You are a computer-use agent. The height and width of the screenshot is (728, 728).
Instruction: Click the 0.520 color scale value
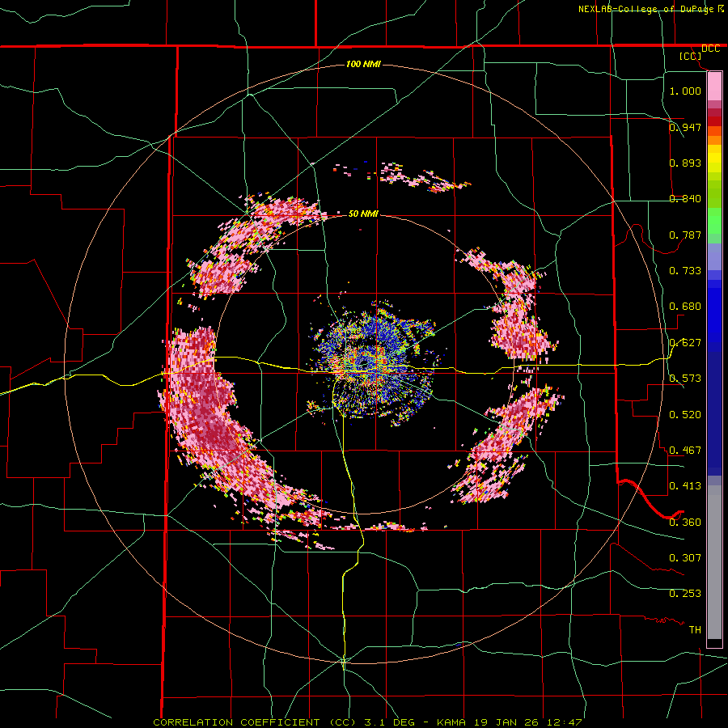click(x=685, y=414)
